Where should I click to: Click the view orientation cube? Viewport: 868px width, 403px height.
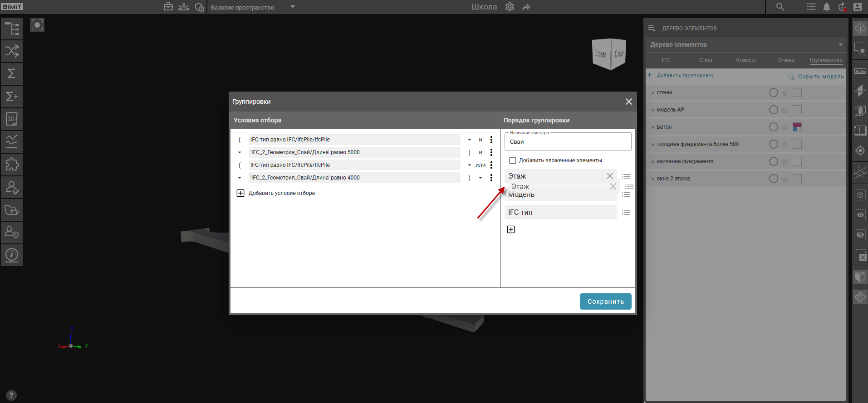(x=609, y=54)
